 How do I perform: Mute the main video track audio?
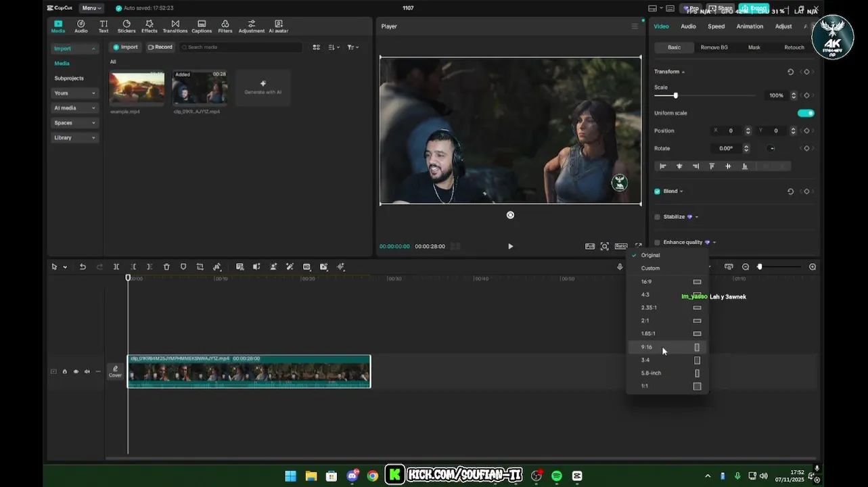click(87, 371)
